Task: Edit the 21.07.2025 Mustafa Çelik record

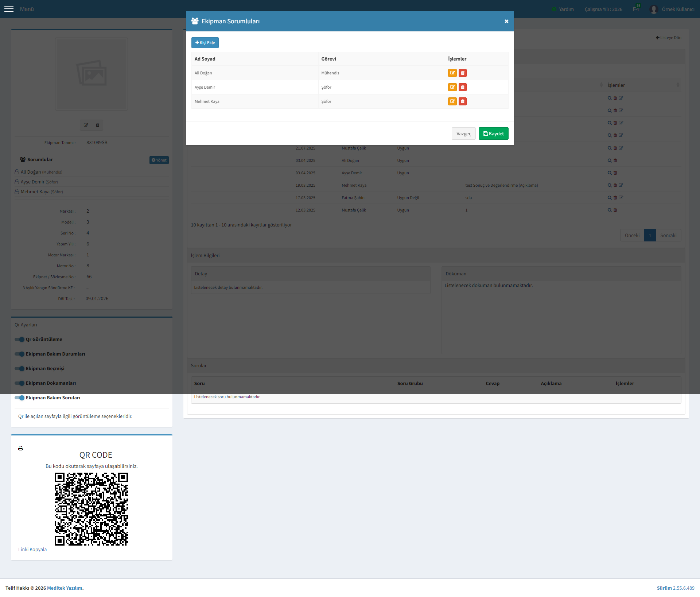Action: point(621,148)
